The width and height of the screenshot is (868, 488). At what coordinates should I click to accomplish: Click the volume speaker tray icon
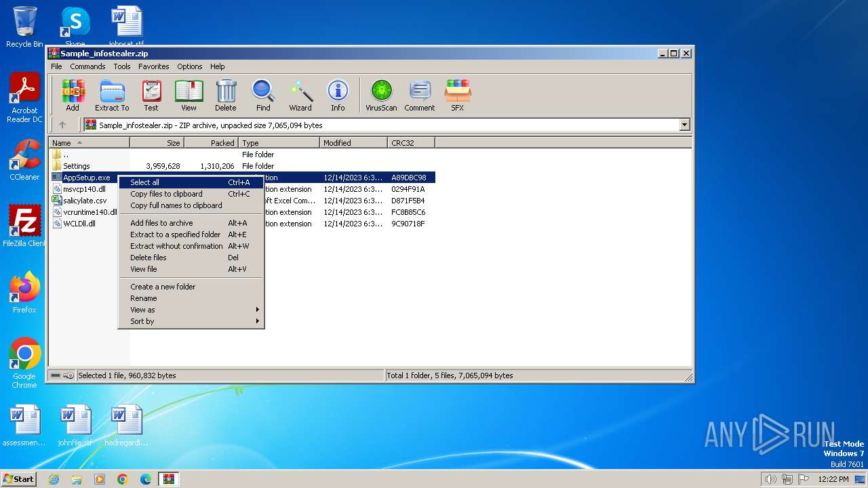tap(770, 479)
